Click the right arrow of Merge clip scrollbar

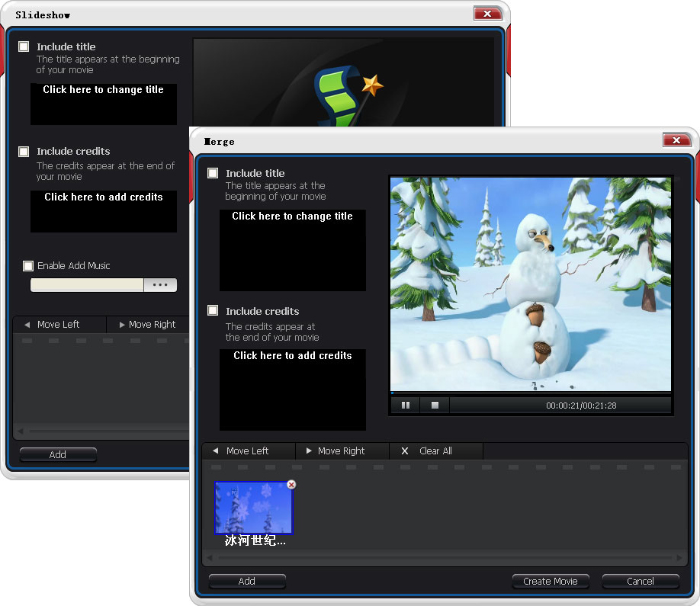[x=679, y=557]
